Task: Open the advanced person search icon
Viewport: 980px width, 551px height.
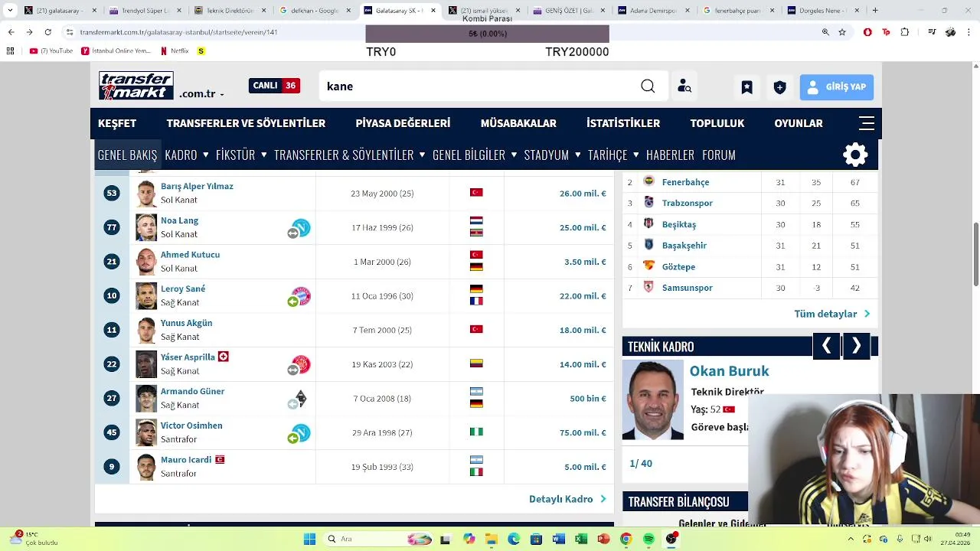Action: pyautogui.click(x=684, y=86)
